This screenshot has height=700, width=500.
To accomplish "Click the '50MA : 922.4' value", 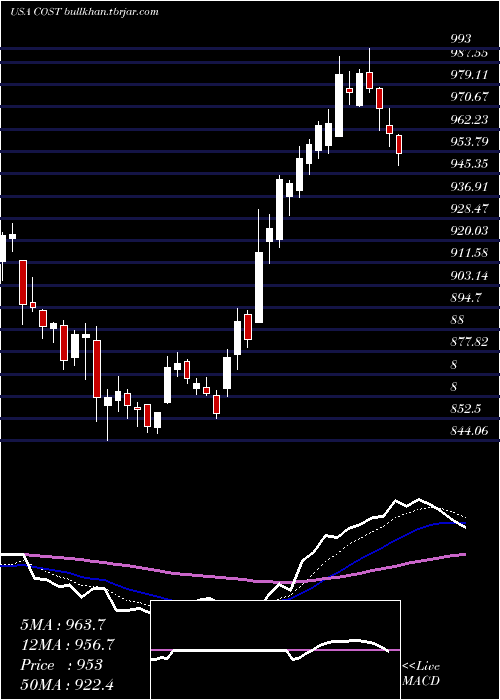I will tap(68, 685).
